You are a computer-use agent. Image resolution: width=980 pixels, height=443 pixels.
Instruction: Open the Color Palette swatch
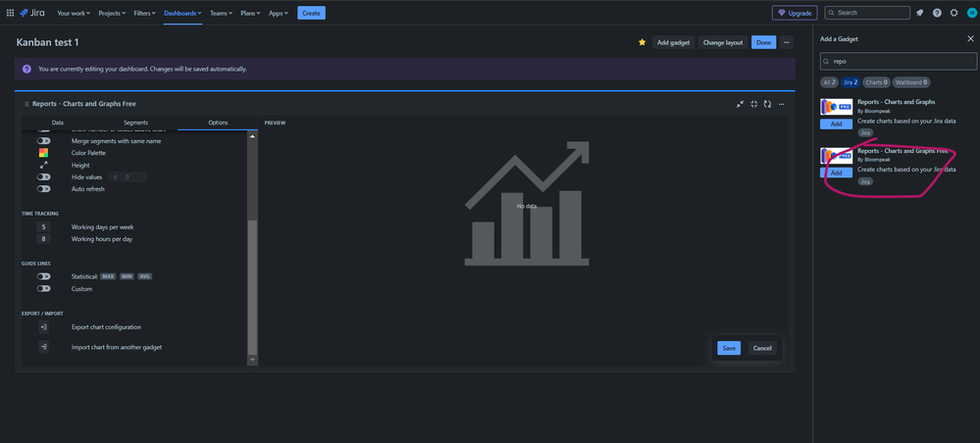44,153
